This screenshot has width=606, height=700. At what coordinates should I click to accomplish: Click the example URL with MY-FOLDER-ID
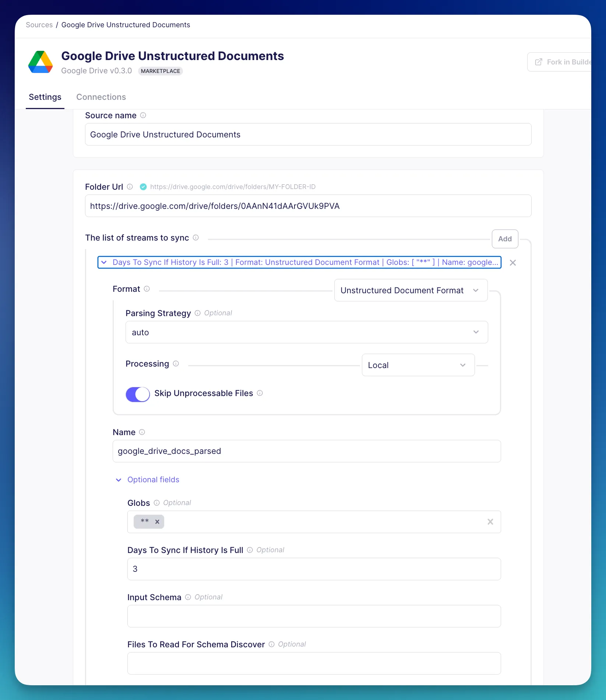[233, 187]
